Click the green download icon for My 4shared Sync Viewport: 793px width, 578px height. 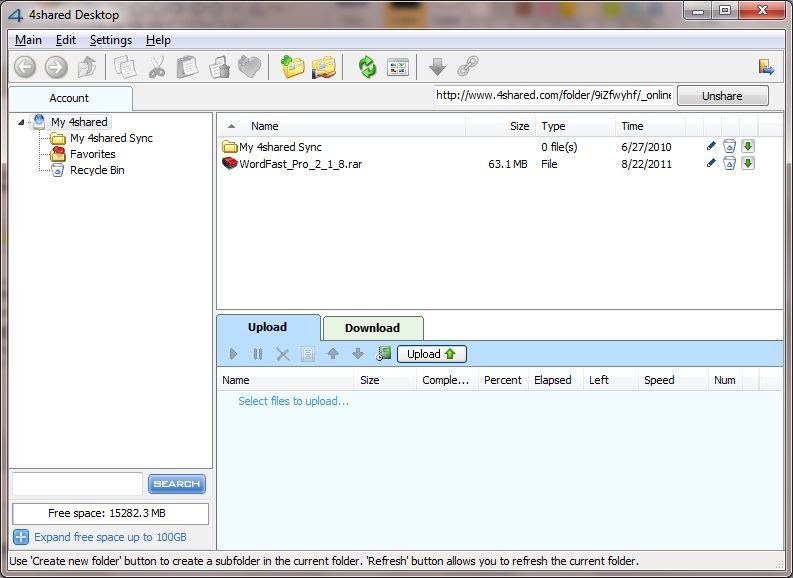748,146
